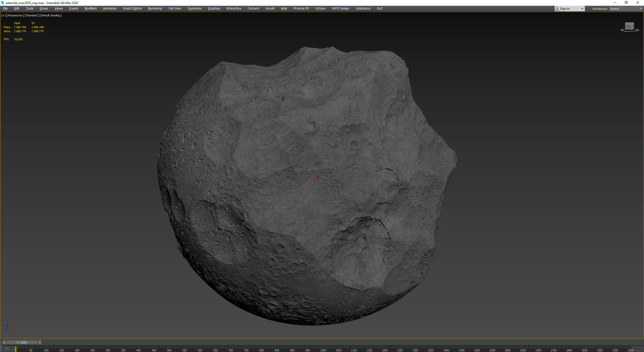The image size is (644, 352).
Task: Click the 3ds Max application logo in title bar
Action: point(3,3)
